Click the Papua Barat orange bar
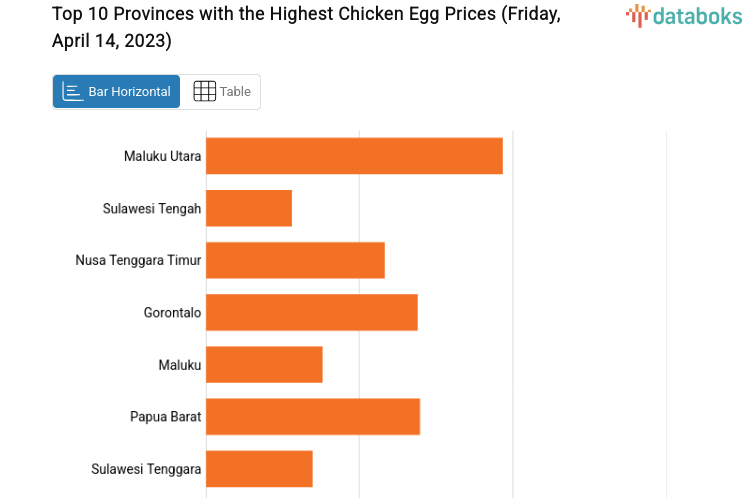 point(313,416)
